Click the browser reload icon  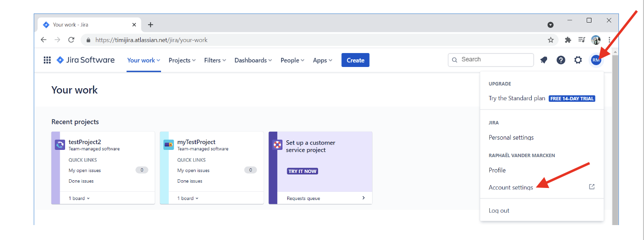point(71,40)
